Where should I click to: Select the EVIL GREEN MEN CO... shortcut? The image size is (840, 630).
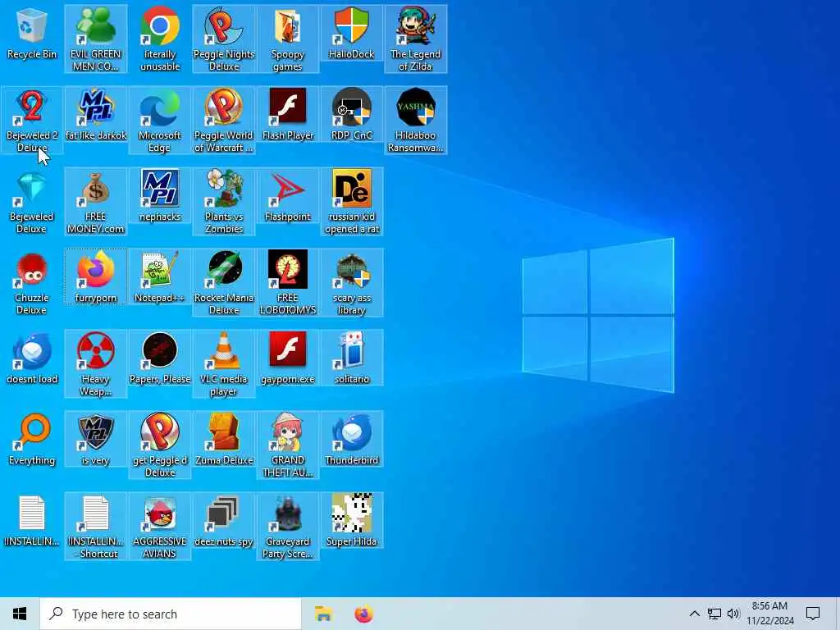click(x=96, y=39)
